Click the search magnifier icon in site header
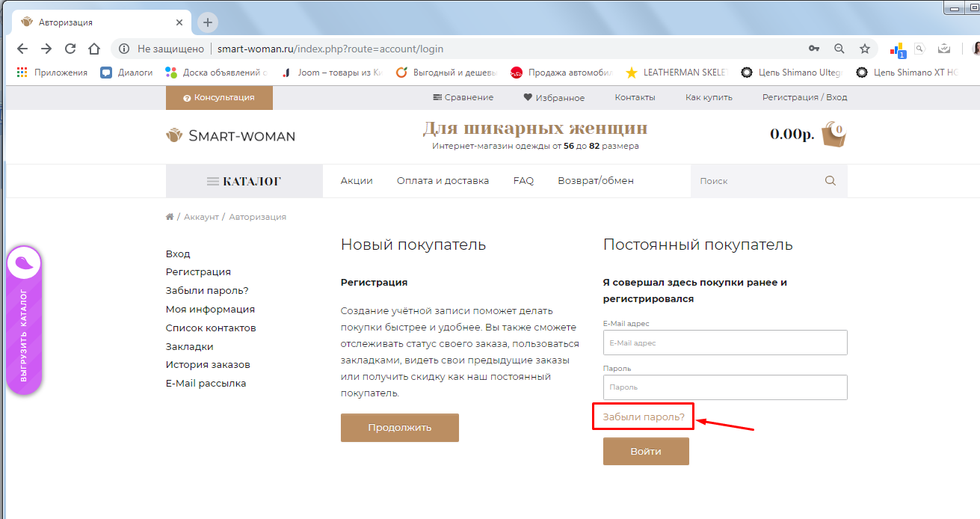This screenshot has height=519, width=980. (x=830, y=181)
